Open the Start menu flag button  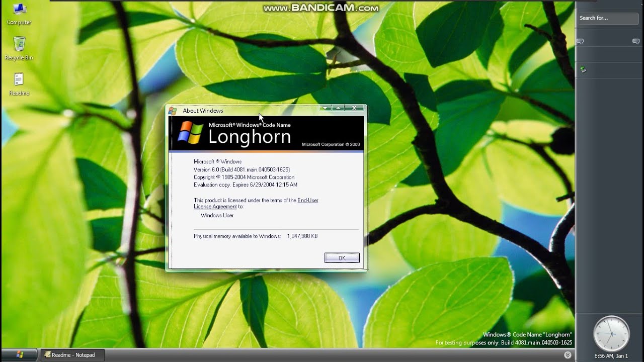pyautogui.click(x=19, y=354)
